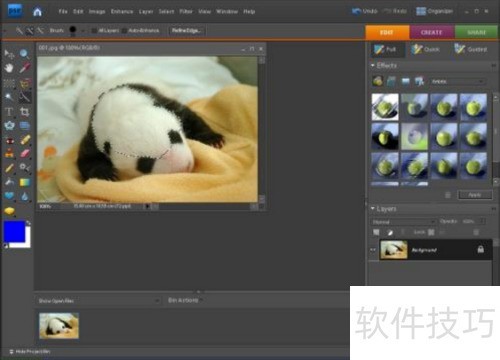Open the Enhance menu
The image size is (500, 360).
click(122, 12)
